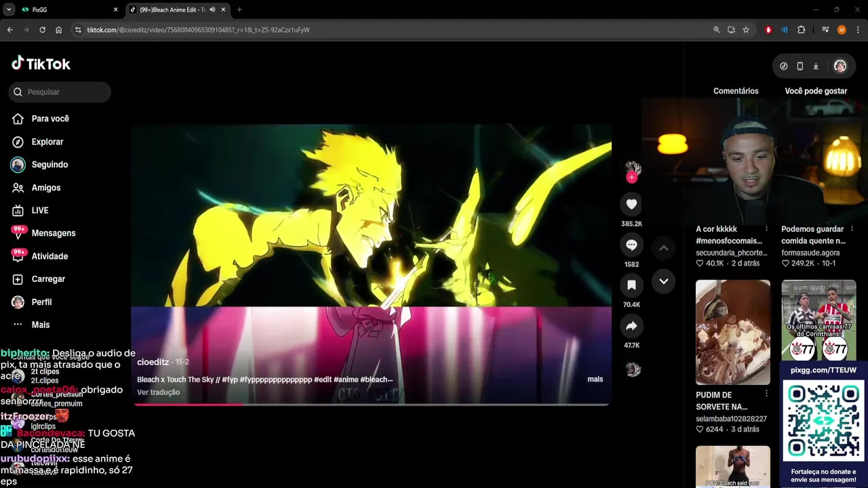This screenshot has width=868, height=488.
Task: Go to previous video with up chevron
Action: click(x=664, y=248)
